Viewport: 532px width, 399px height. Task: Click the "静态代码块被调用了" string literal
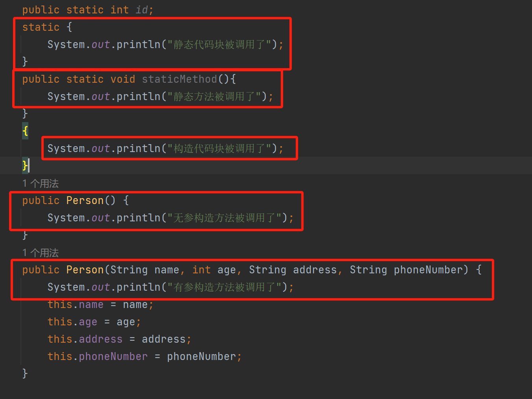[219, 45]
